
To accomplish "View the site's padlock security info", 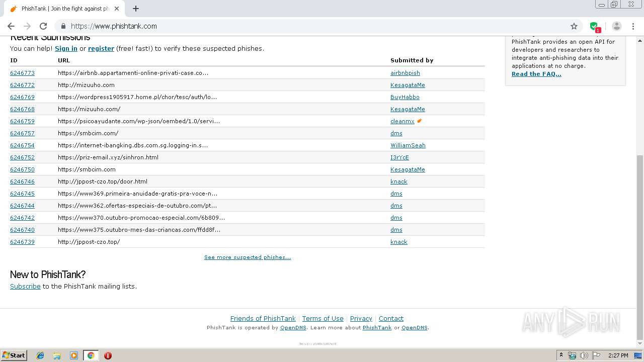I will pyautogui.click(x=63, y=26).
